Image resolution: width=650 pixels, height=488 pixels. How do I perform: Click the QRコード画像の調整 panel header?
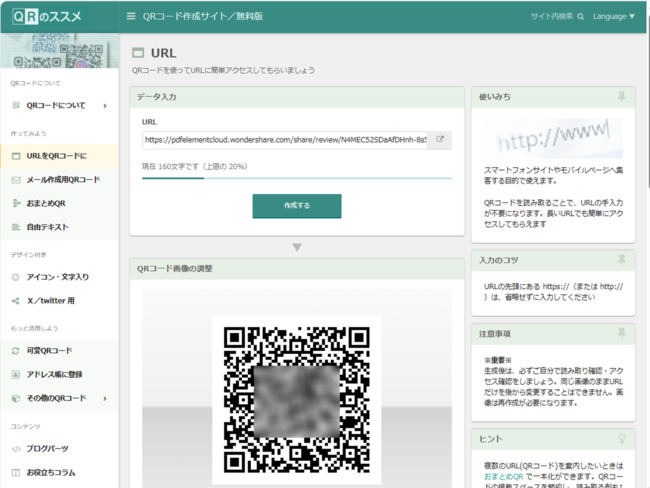coord(297,269)
